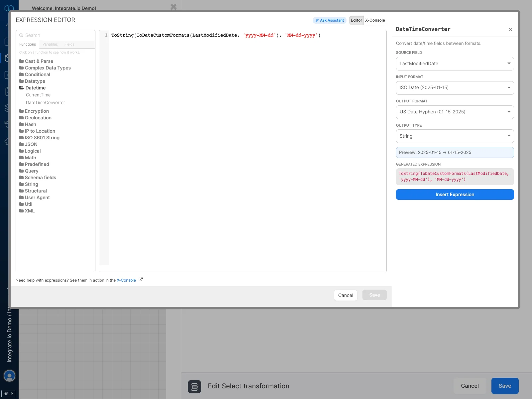
Task: Expand the Cast & Parse folder
Action: coord(36,61)
